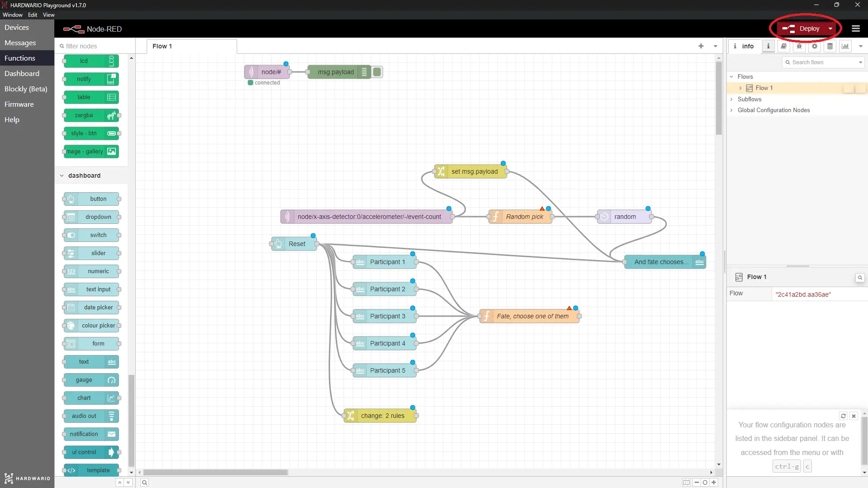Pick the colour picker palette node
868x488 pixels.
(91, 326)
